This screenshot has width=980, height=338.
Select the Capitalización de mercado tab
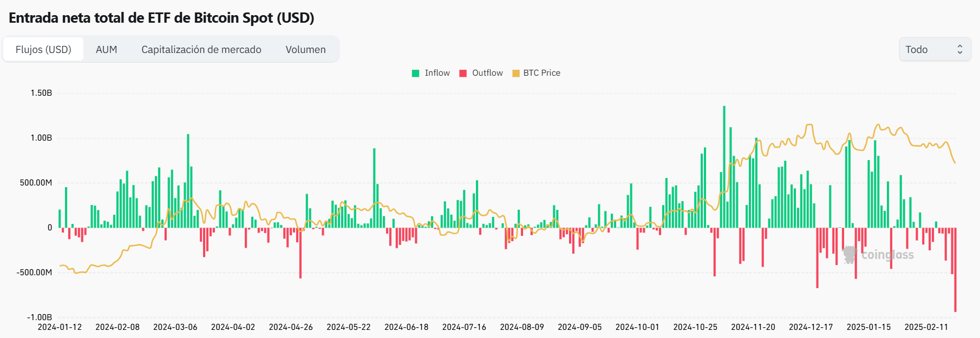(x=201, y=50)
